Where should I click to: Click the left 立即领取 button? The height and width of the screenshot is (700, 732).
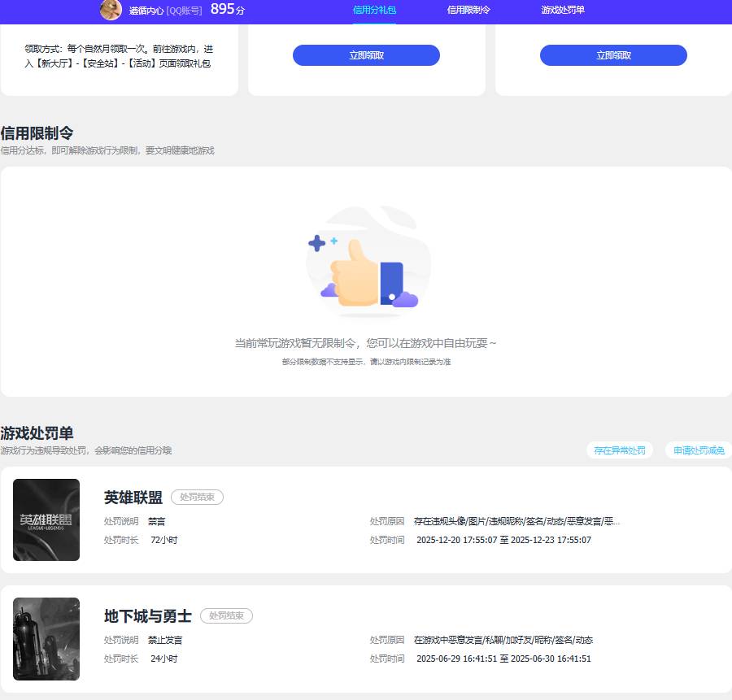[x=366, y=55]
